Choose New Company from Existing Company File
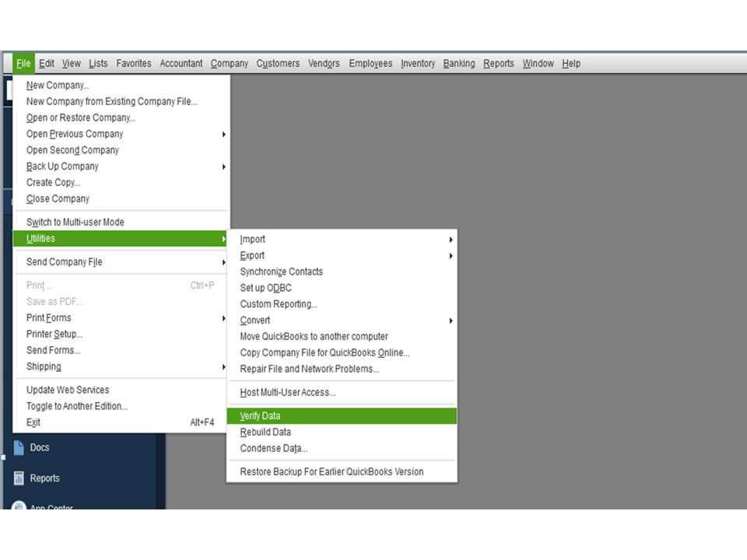 [x=121, y=101]
